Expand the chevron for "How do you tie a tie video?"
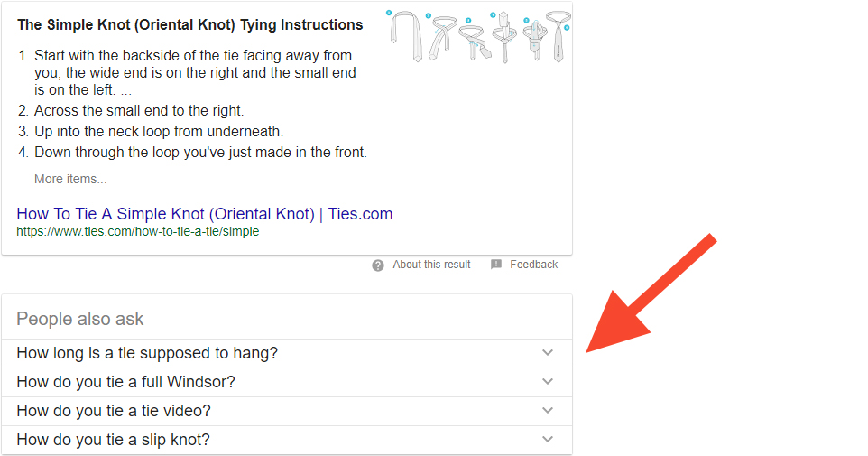The width and height of the screenshot is (868, 456). [548, 410]
